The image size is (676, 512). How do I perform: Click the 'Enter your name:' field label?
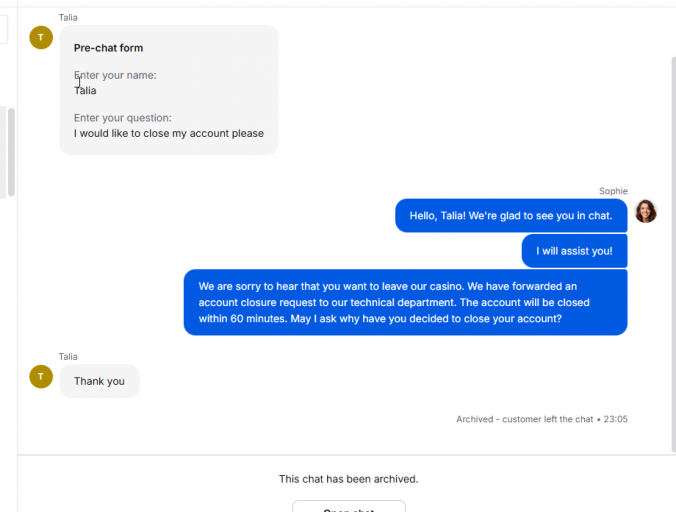click(x=115, y=75)
